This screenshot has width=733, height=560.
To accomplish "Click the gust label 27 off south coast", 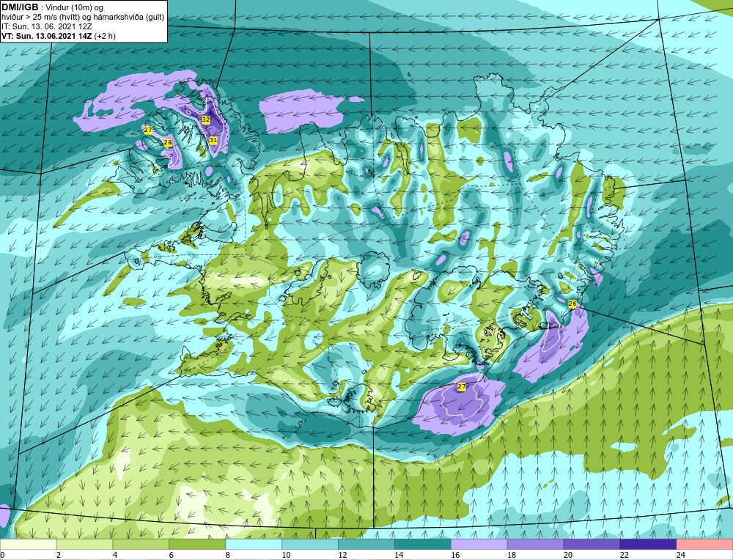I will [461, 386].
